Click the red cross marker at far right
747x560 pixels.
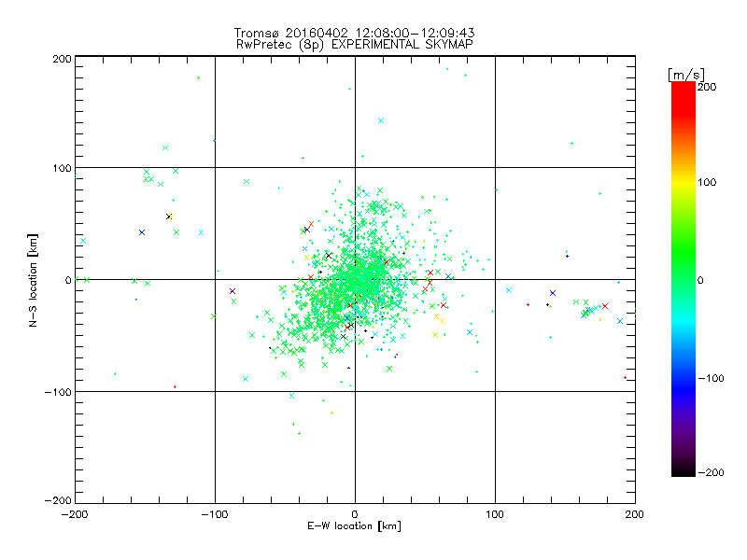point(605,306)
